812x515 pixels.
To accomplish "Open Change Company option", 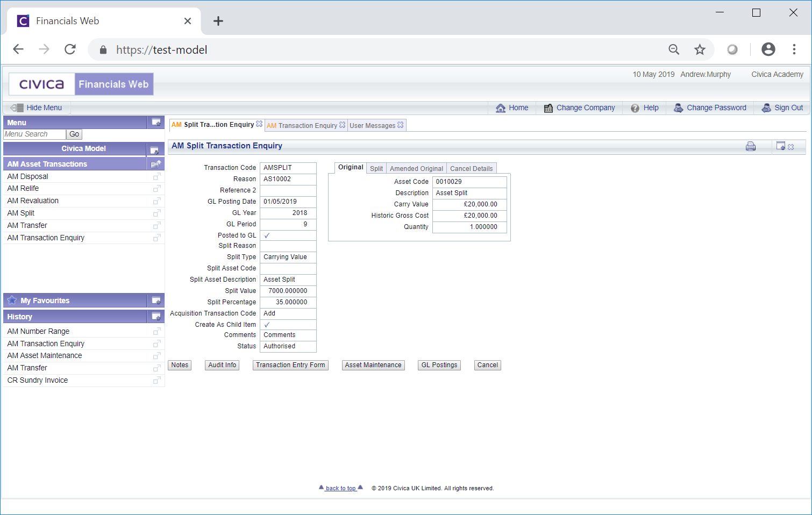I will [x=579, y=108].
